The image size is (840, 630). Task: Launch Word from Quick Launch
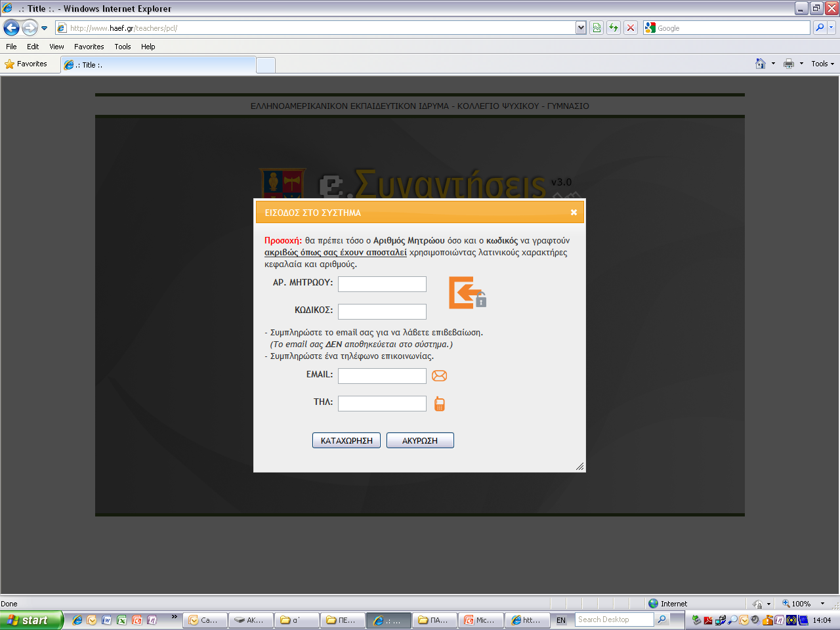click(x=107, y=620)
